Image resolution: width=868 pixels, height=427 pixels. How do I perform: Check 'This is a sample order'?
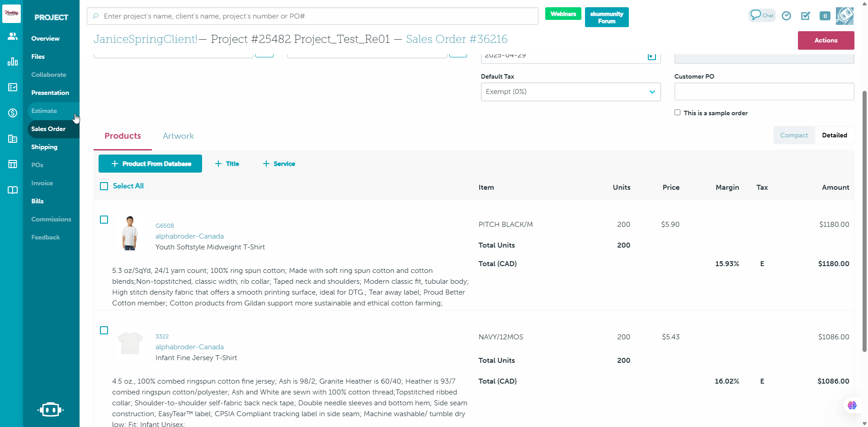677,112
